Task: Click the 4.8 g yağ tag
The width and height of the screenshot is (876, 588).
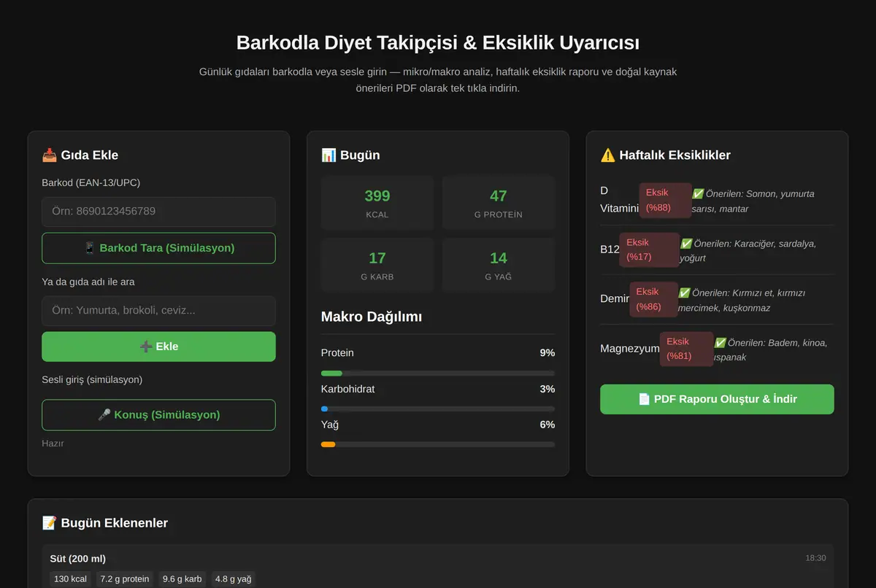Action: click(x=233, y=579)
